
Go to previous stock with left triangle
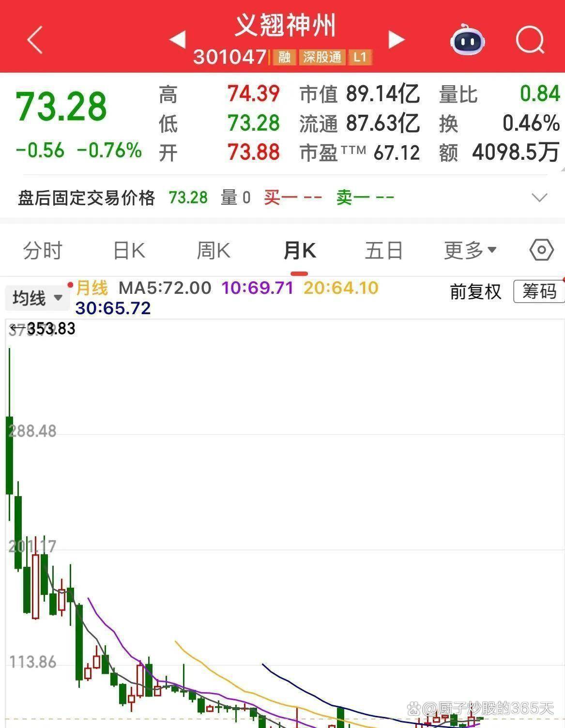[177, 39]
